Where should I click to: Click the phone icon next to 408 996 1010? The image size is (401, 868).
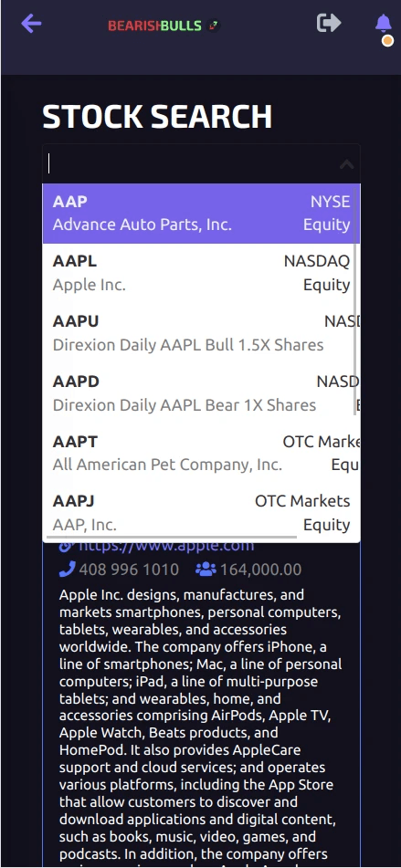[x=67, y=569]
